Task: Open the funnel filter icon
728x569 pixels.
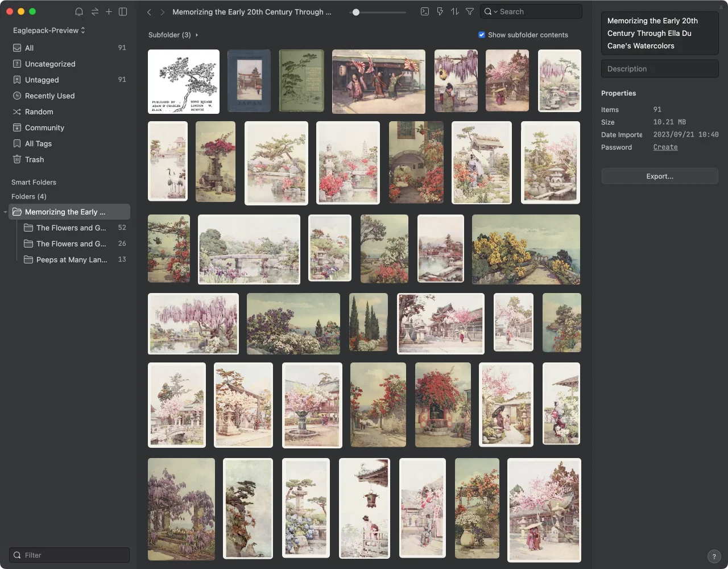Action: click(470, 11)
